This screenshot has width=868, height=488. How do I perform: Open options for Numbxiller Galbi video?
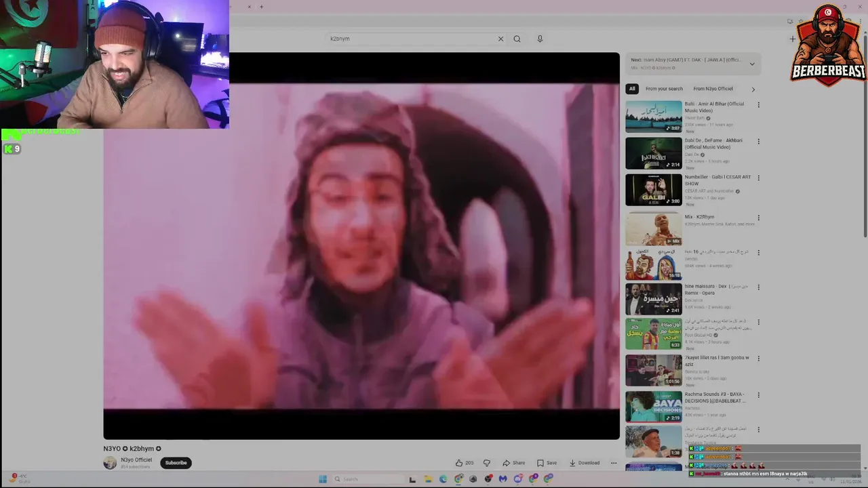[x=758, y=178]
